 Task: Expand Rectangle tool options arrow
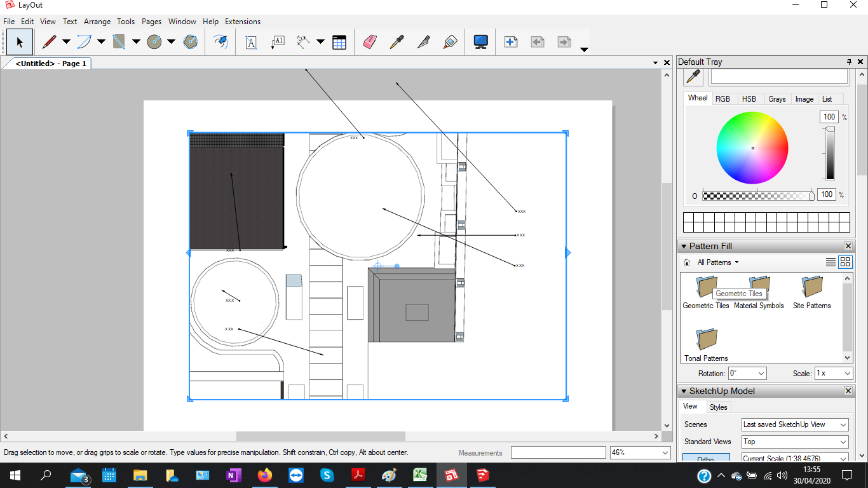(x=136, y=42)
